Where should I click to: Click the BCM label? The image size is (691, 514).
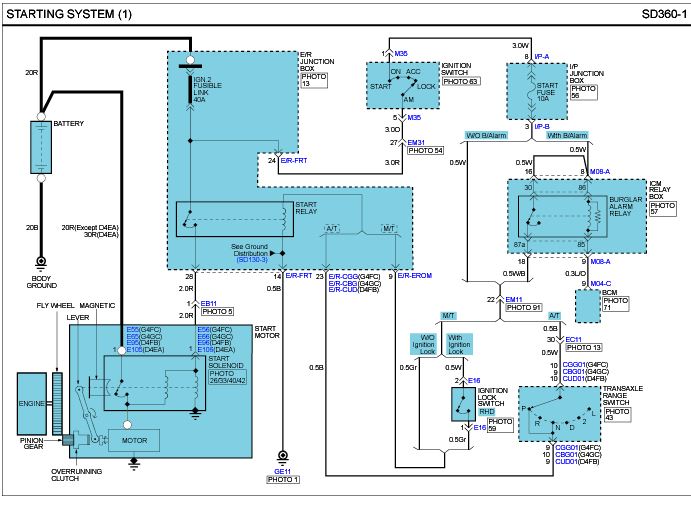click(x=609, y=292)
